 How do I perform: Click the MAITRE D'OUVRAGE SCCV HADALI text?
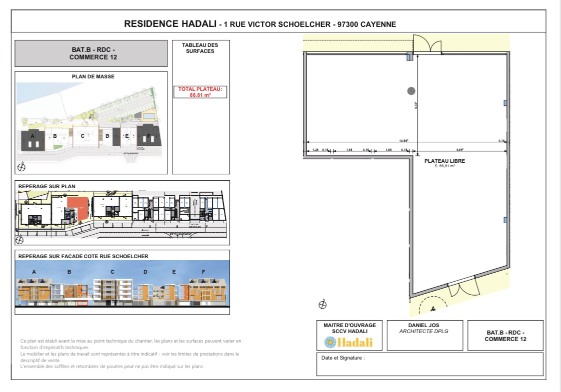350,328
